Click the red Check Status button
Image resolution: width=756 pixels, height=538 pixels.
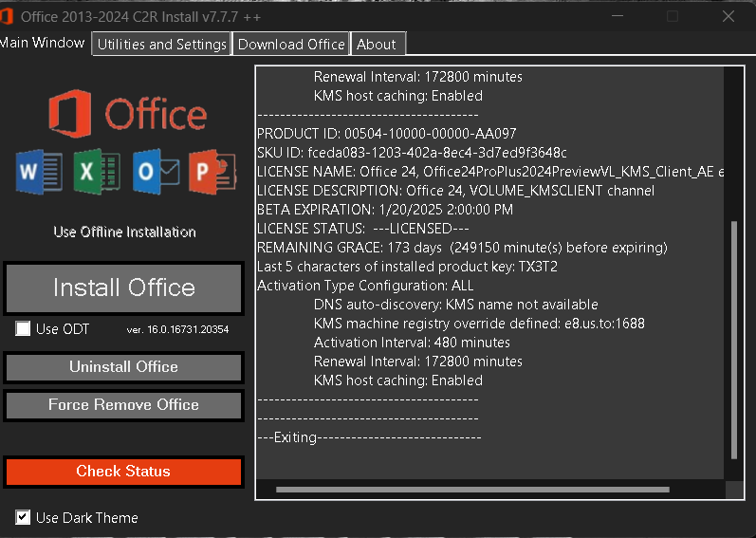(x=124, y=471)
